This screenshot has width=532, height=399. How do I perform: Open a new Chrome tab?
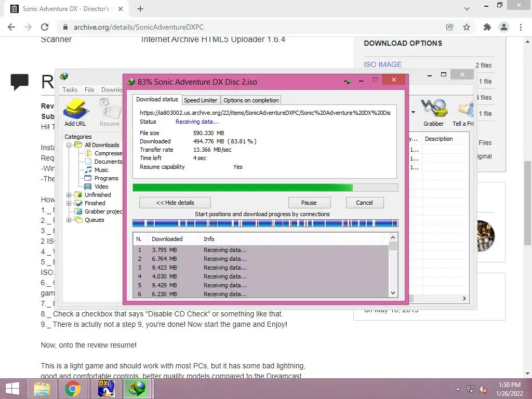(140, 9)
